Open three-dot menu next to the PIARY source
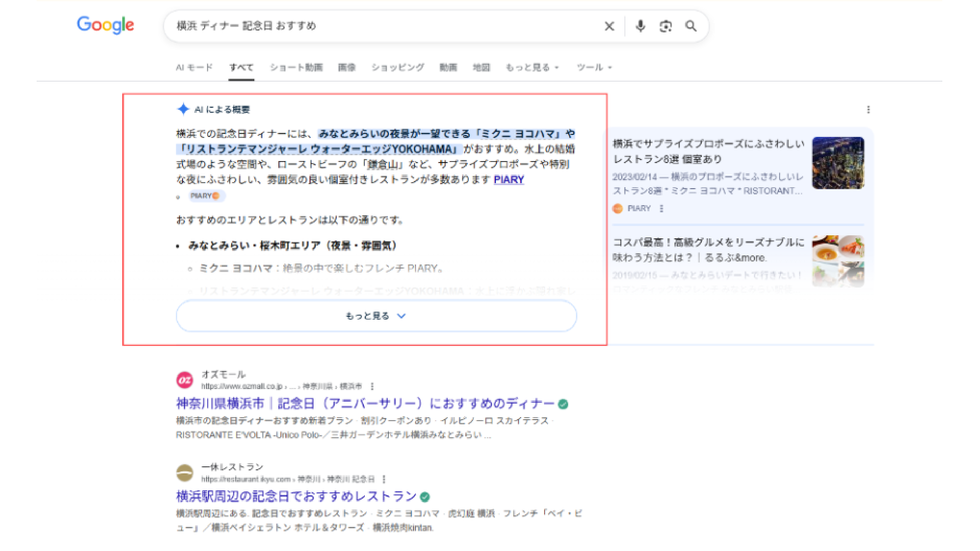The width and height of the screenshot is (980, 551). pos(661,208)
